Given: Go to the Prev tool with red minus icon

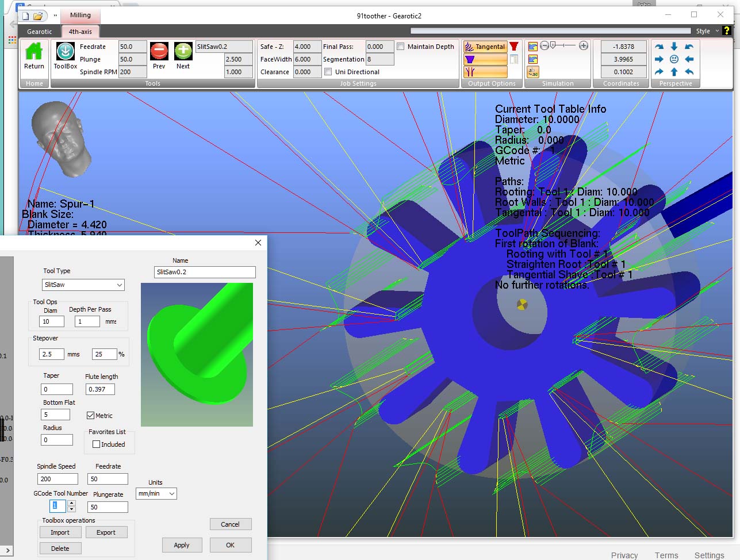Looking at the screenshot, I should tap(159, 52).
